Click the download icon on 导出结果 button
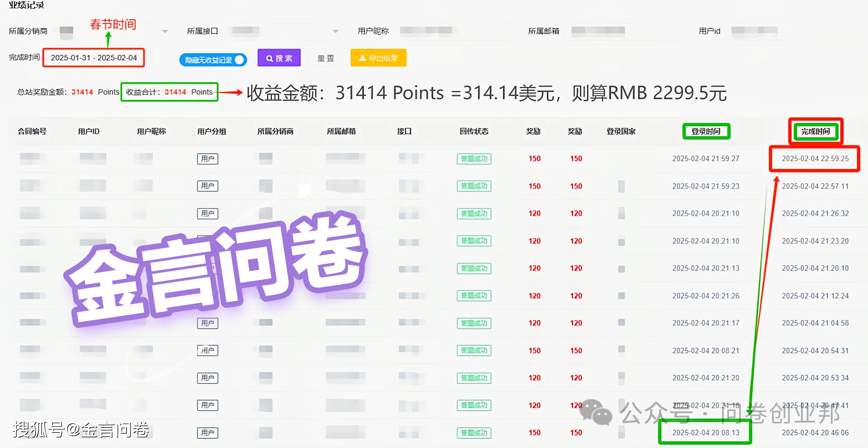The image size is (868, 448). (362, 58)
